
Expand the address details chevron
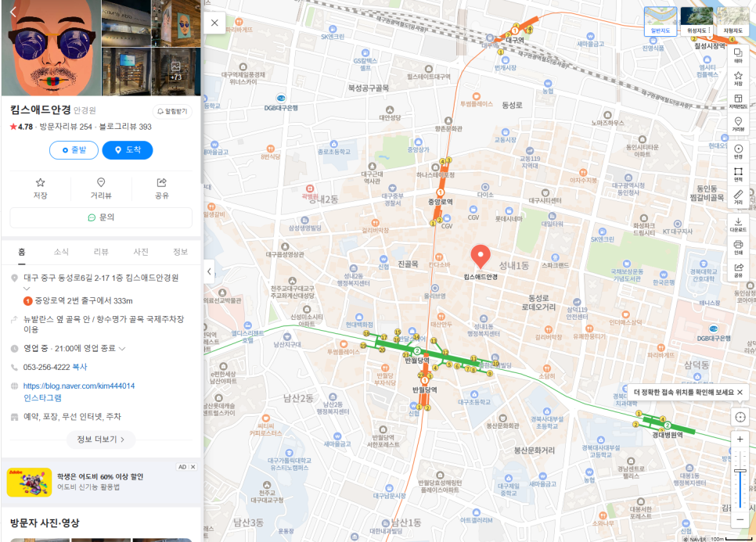[27, 288]
